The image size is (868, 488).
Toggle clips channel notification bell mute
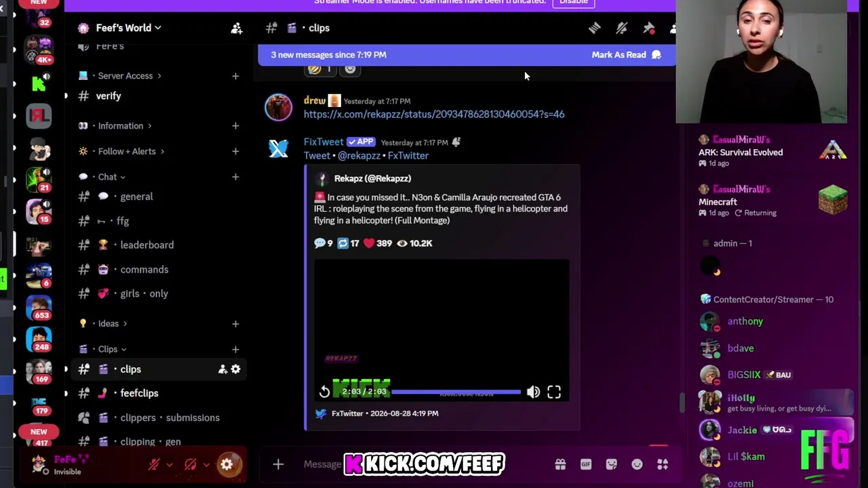(621, 28)
